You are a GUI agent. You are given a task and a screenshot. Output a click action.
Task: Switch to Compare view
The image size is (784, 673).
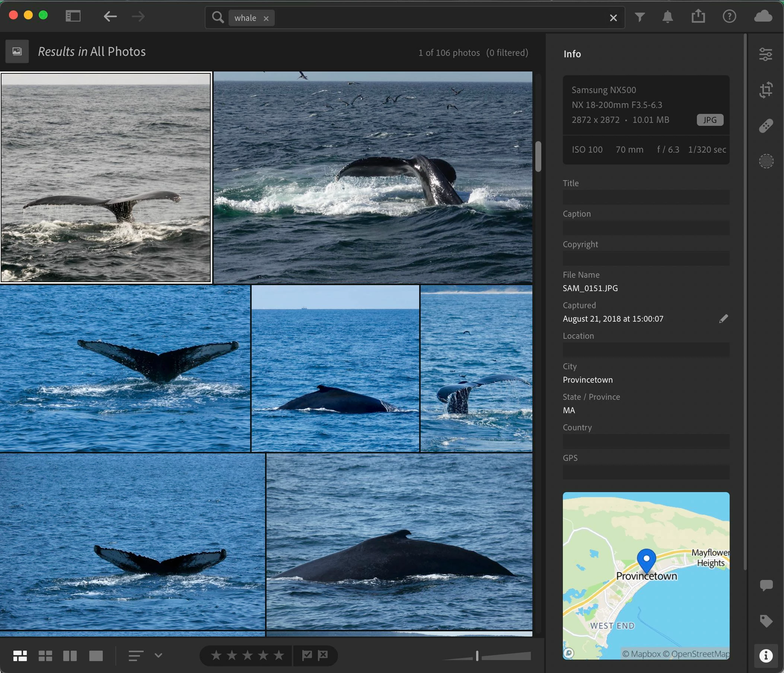[x=70, y=656]
